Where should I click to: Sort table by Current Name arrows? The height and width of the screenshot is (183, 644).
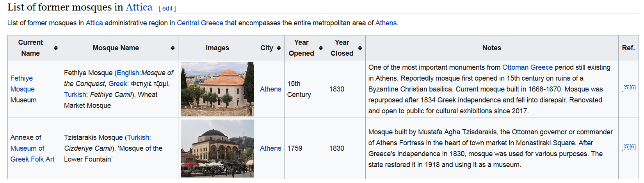click(56, 48)
